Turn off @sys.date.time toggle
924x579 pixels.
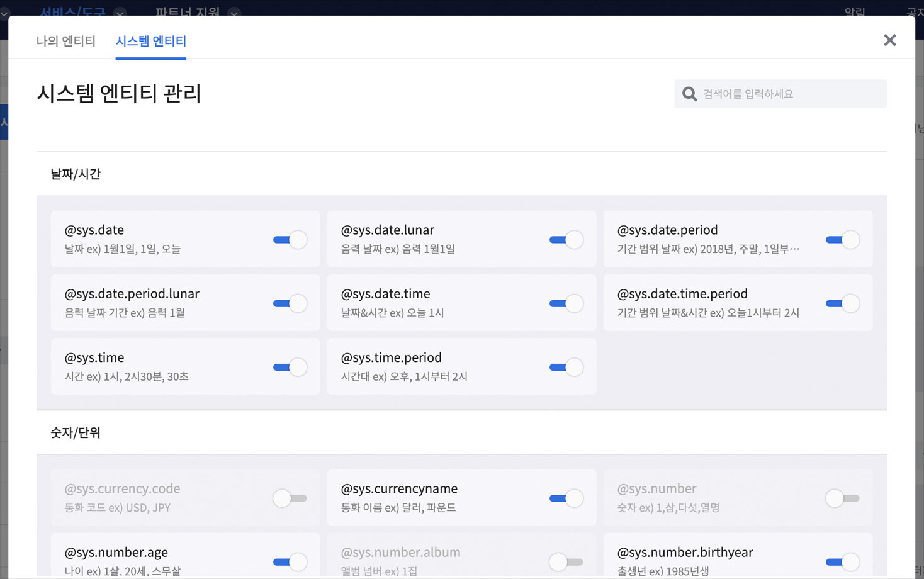pos(566,303)
